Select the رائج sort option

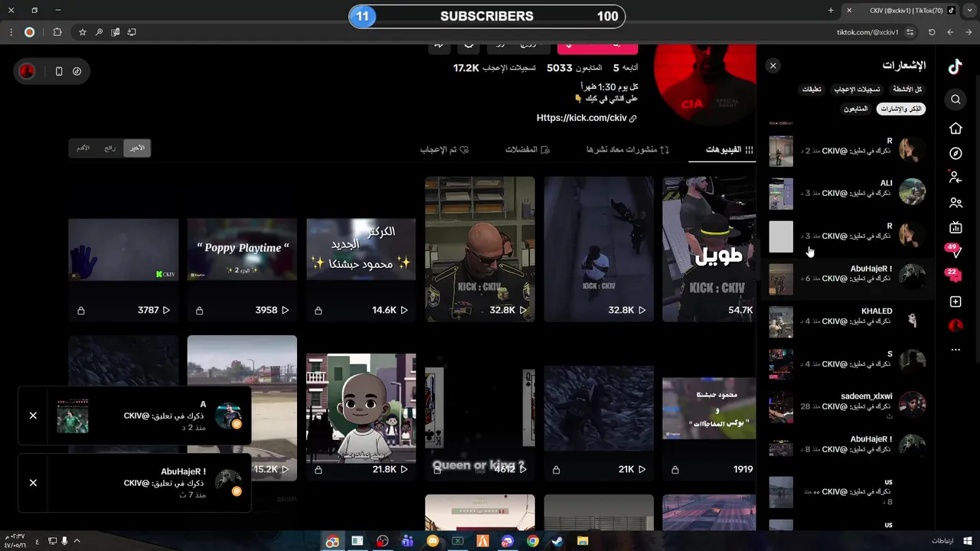pos(110,148)
